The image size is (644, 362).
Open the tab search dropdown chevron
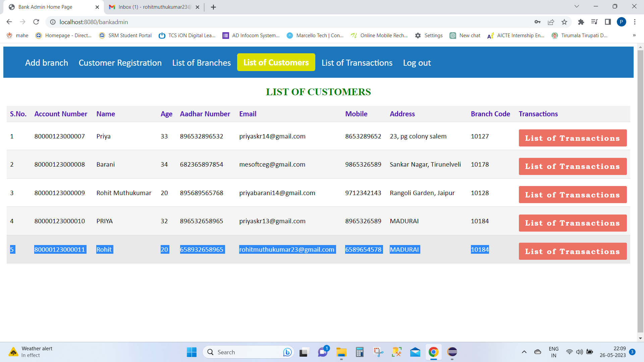coord(577,6)
